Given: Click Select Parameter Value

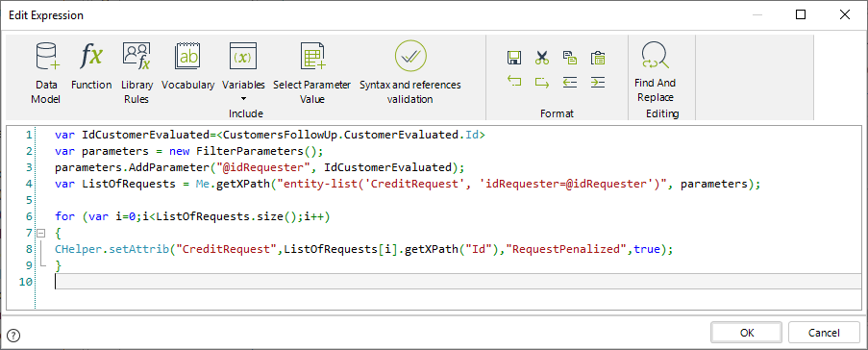Looking at the screenshot, I should pos(311,72).
